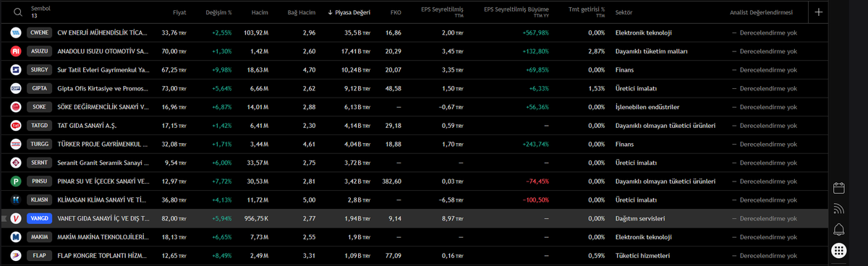Viewport: 868px width, 266px height.
Task: Click CWENE market cap 35,5 B
Action: click(357, 33)
